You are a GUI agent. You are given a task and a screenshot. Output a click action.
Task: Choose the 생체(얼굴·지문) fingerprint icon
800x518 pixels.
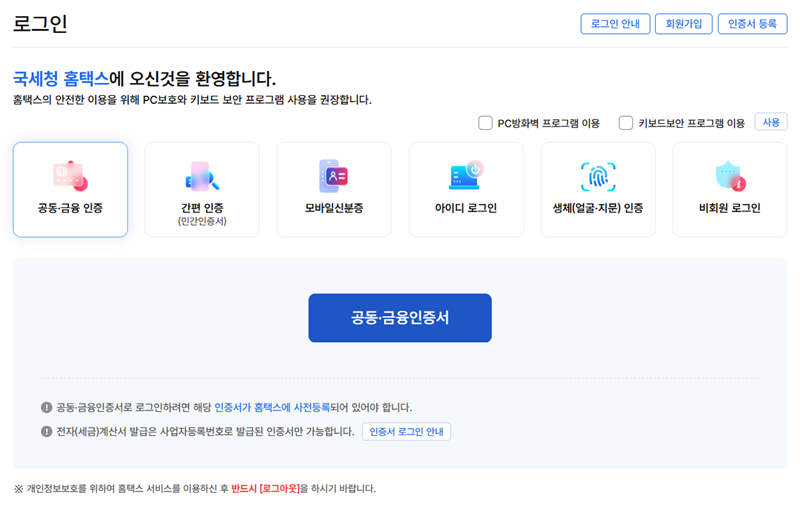[x=598, y=177]
